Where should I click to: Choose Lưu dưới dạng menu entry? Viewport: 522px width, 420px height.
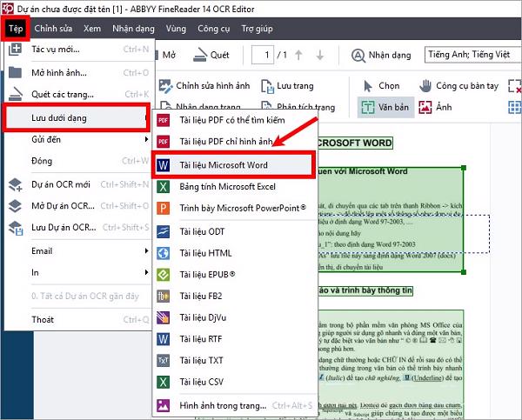[77, 117]
